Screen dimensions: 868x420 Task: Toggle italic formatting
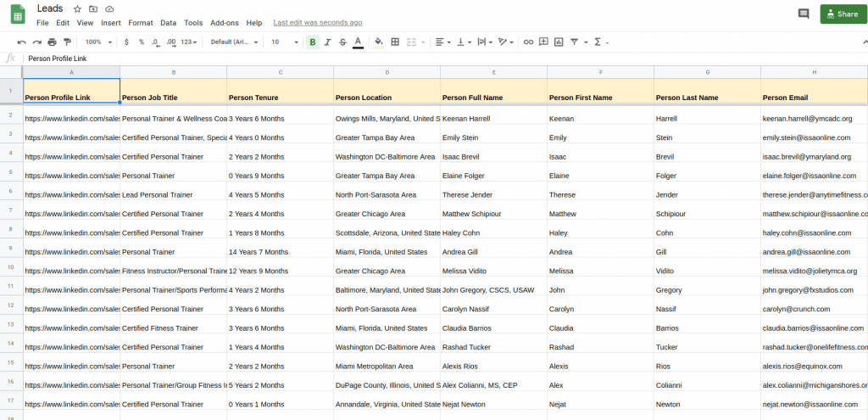[x=328, y=42]
